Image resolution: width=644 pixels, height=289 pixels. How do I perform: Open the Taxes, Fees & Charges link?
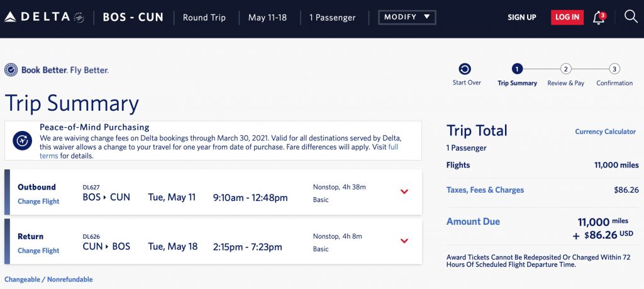[485, 190]
